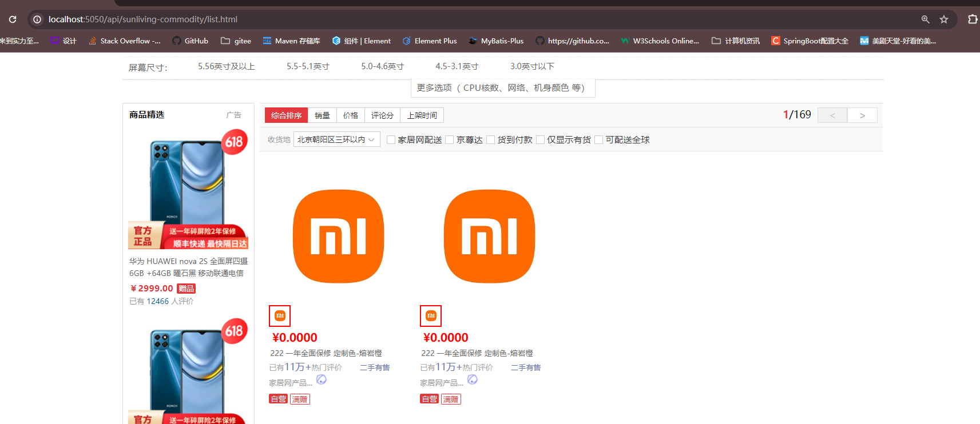Viewport: 980px width, 424px height.
Task: Filter screen size 5.56英寸及以上
Action: click(227, 66)
